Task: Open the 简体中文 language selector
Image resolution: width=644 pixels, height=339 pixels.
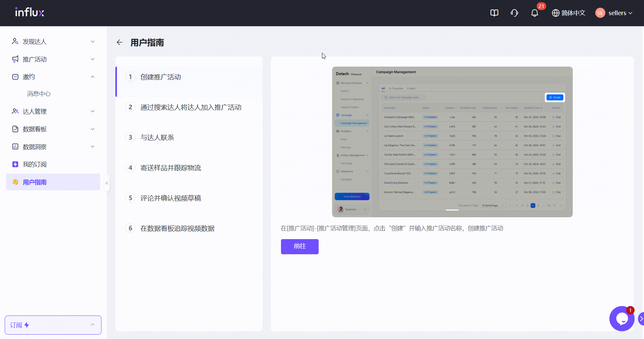Action: tap(569, 13)
